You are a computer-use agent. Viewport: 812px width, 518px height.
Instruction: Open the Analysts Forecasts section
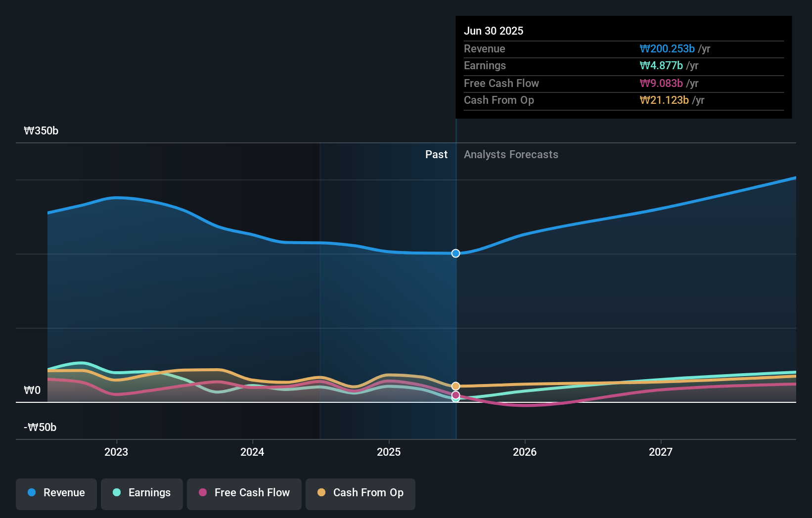coord(511,154)
